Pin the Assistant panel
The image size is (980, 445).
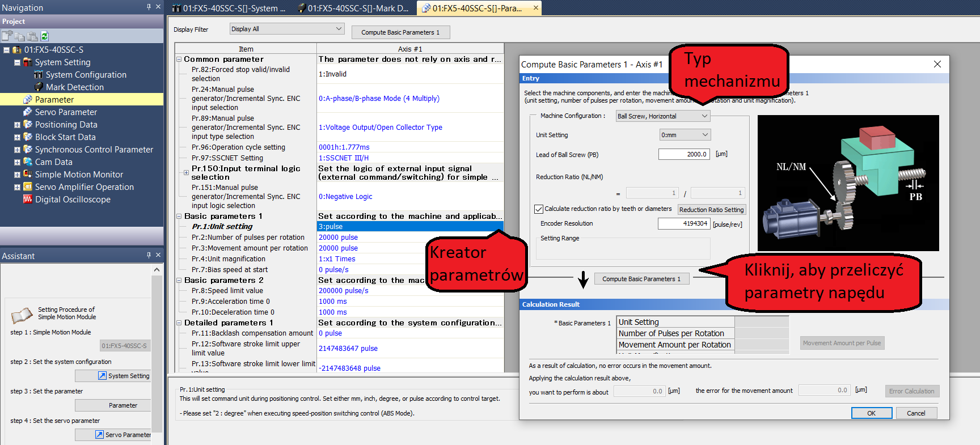click(149, 255)
